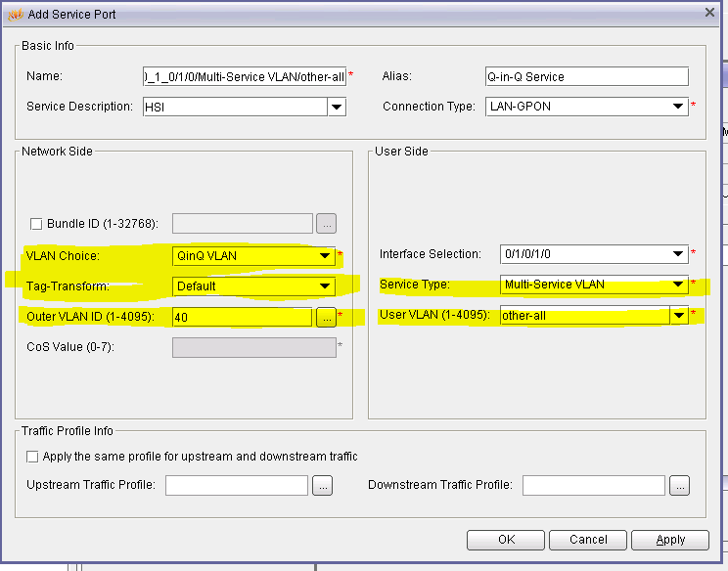Check apply same profile for upstream and downstream

pyautogui.click(x=33, y=457)
